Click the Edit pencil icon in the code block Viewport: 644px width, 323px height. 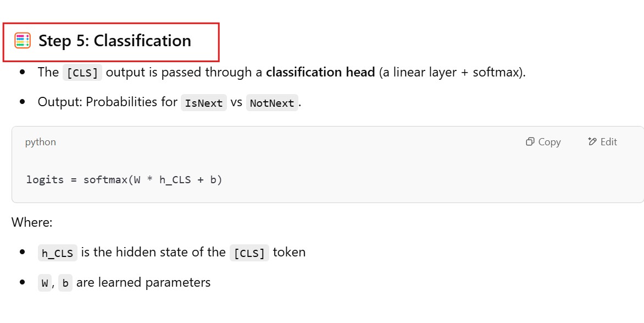pyautogui.click(x=592, y=142)
